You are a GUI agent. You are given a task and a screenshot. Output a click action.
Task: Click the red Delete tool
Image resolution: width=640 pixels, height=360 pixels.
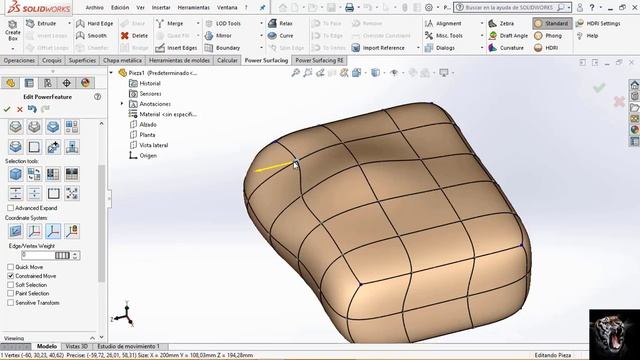134,36
